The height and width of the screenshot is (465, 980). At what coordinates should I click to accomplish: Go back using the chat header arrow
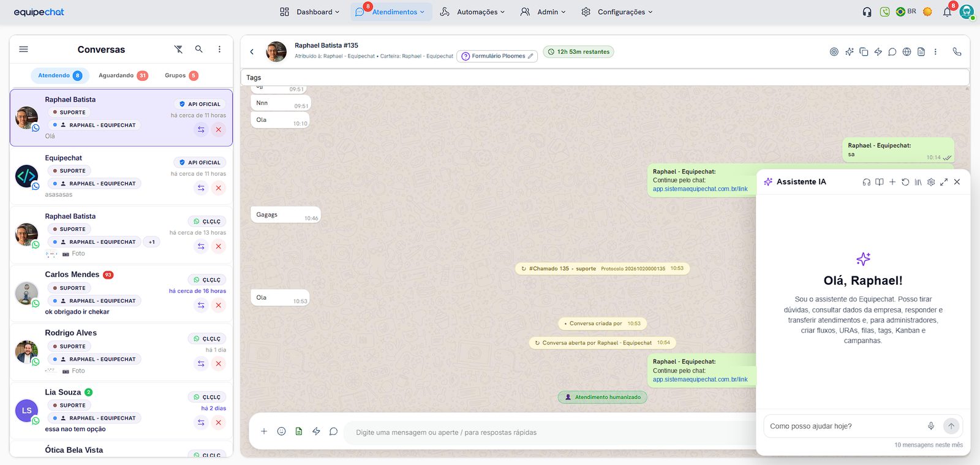[252, 52]
